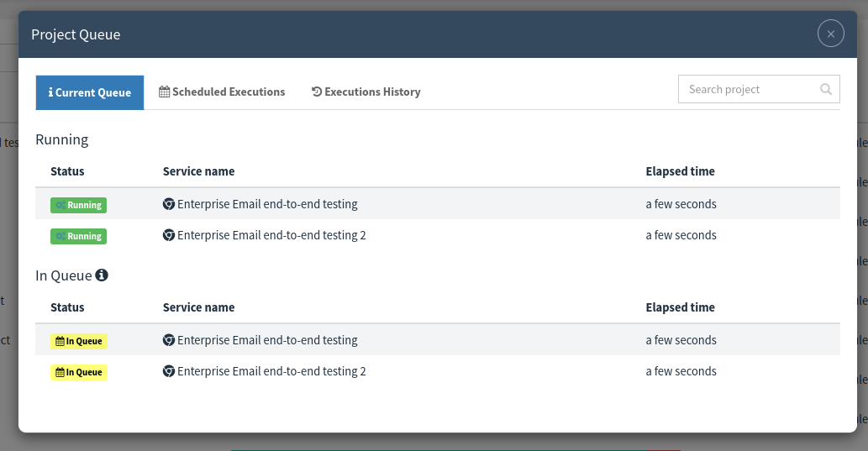This screenshot has width=868, height=451.
Task: Click In Queue badge for Enterprise Email end-to-end testing
Action: tap(79, 342)
